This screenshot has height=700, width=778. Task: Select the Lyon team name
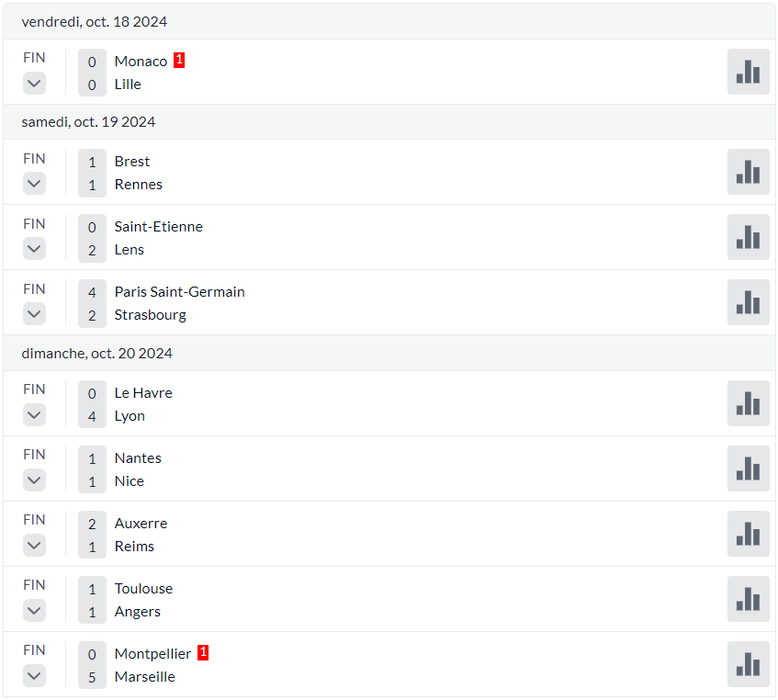tap(130, 416)
